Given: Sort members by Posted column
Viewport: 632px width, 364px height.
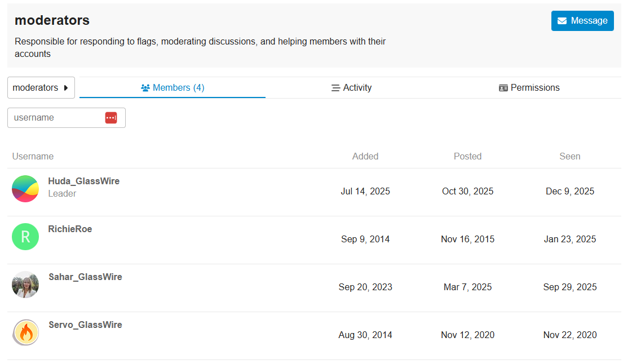Looking at the screenshot, I should click(467, 157).
